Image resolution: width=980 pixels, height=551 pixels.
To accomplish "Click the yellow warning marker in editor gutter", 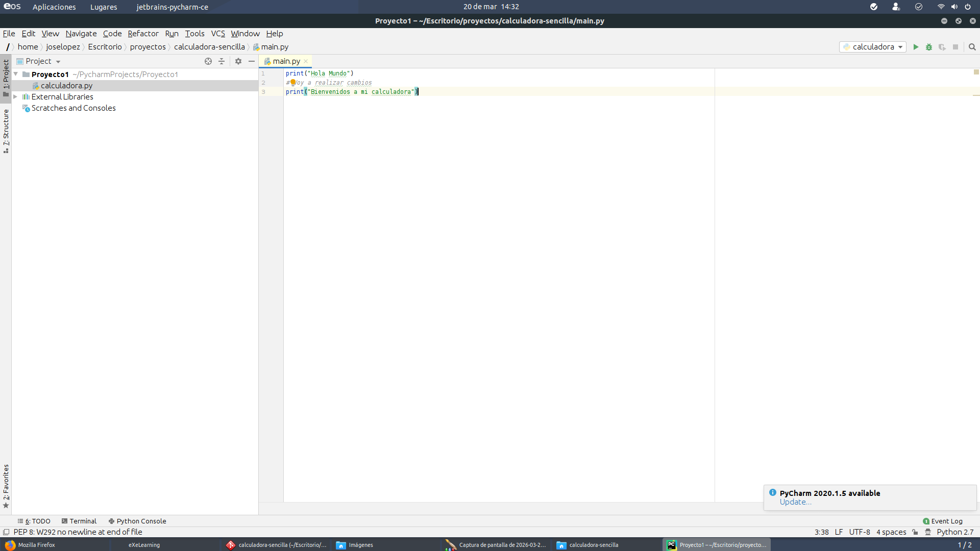I will (976, 72).
